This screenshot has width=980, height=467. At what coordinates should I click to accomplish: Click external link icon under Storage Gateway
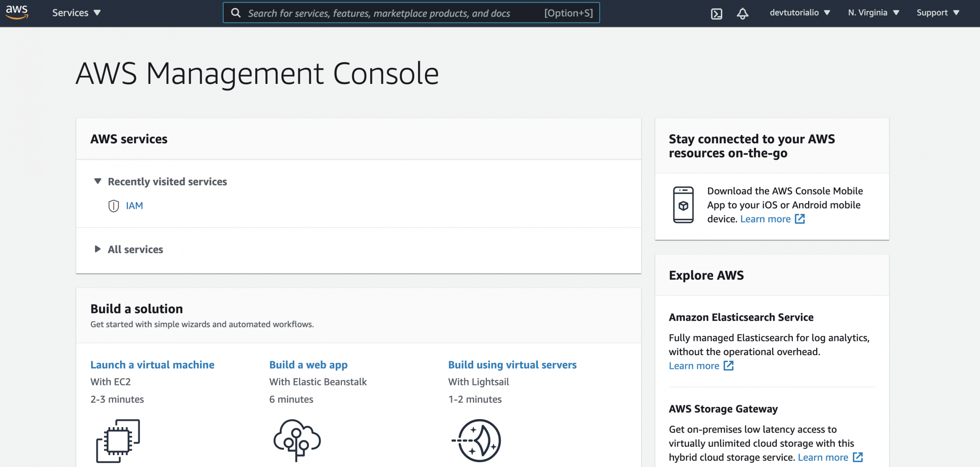[857, 457]
